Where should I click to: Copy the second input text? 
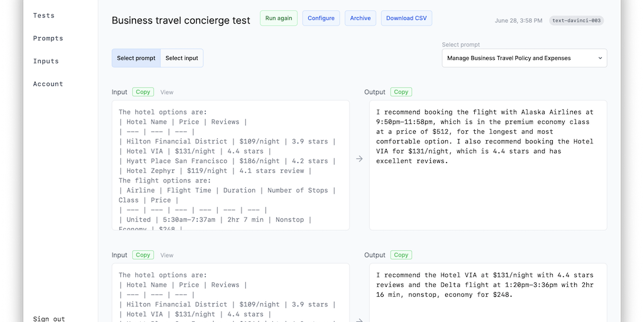(143, 255)
